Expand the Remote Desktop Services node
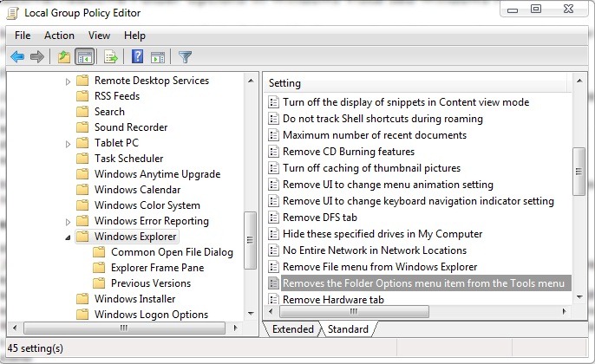 pos(68,81)
